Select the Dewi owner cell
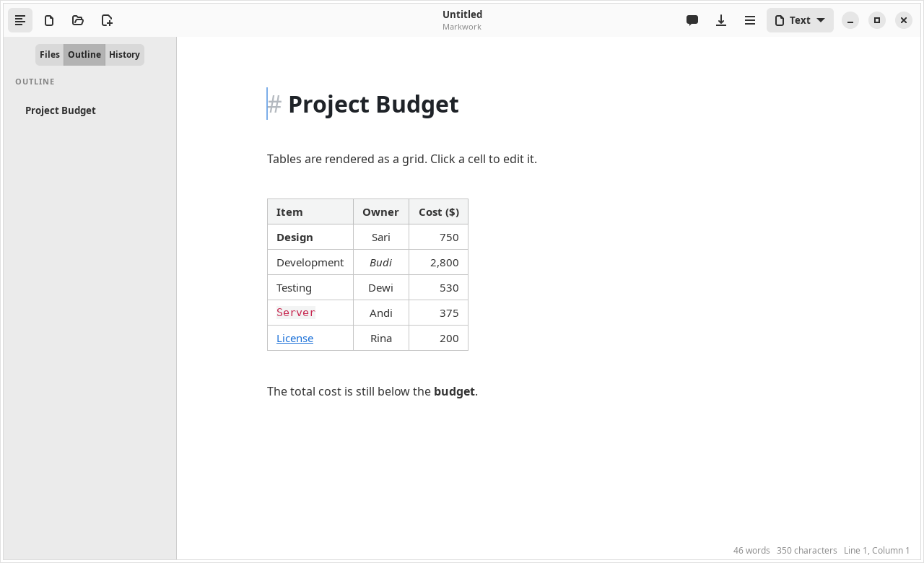This screenshot has height=563, width=924. click(x=380, y=287)
